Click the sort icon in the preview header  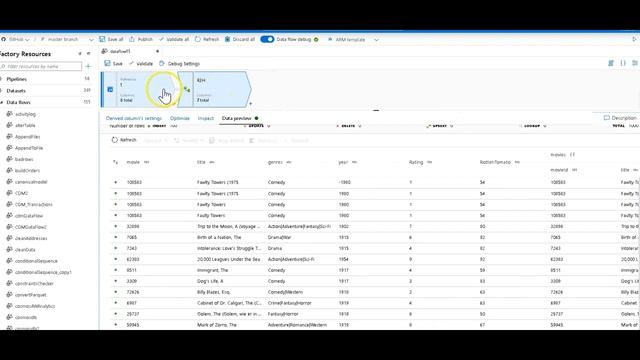[x=116, y=162]
